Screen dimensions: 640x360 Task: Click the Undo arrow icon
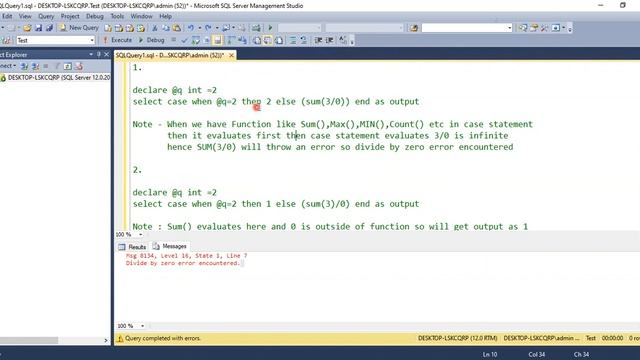tap(191, 28)
